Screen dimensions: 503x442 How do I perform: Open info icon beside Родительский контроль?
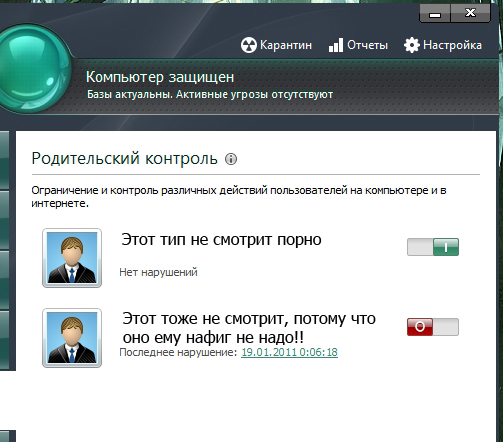point(231,159)
